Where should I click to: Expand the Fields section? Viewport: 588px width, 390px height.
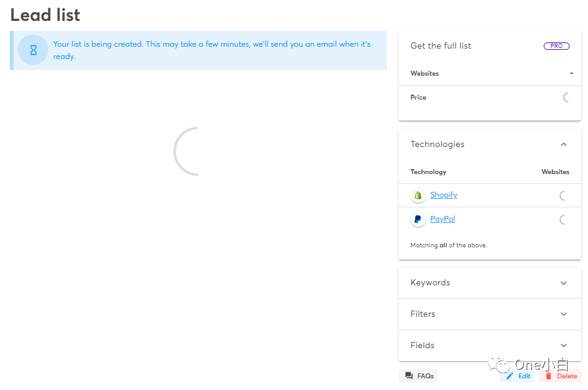tap(563, 346)
